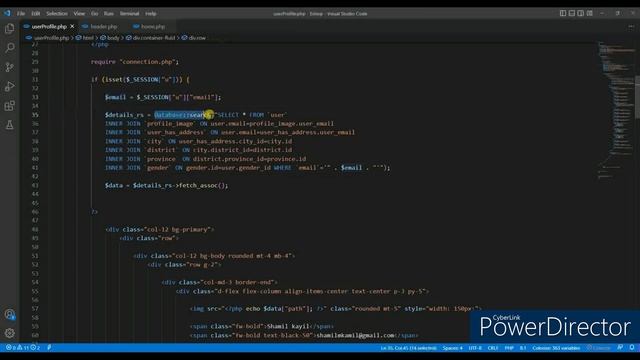Screen dimensions: 640x360
Task: Click the highlighted Database::search text
Action: coord(181,115)
